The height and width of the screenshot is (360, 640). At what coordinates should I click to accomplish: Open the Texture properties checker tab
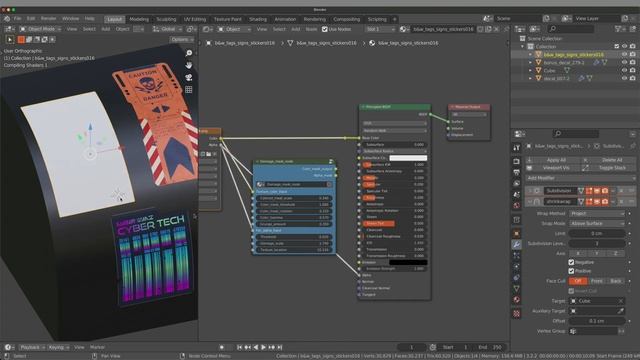tap(516, 313)
